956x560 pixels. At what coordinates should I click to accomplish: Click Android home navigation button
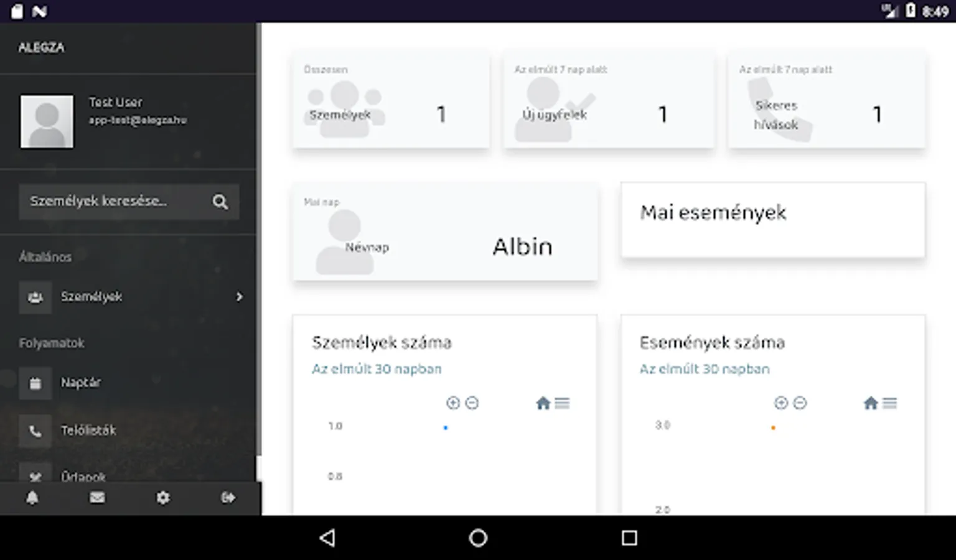(x=478, y=538)
